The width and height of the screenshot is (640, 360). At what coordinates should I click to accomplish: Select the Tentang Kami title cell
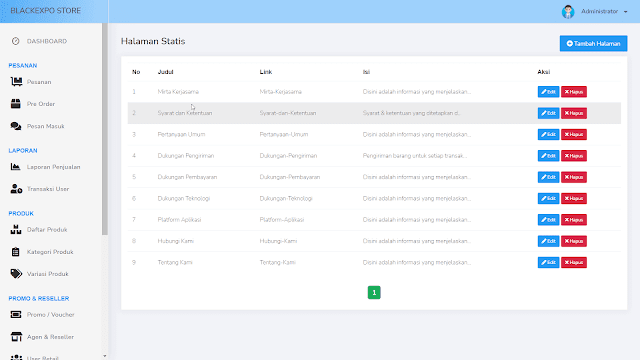175,262
